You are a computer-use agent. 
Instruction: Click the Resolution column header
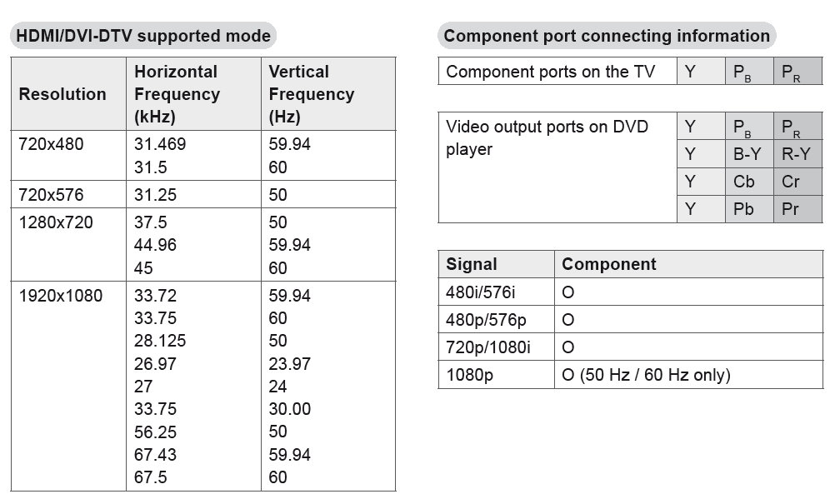coord(62,94)
